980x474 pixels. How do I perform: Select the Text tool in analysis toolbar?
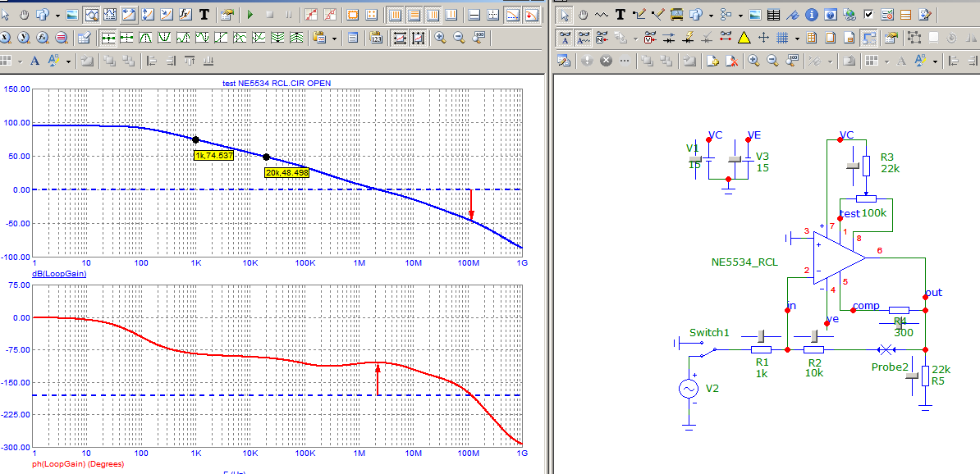204,15
